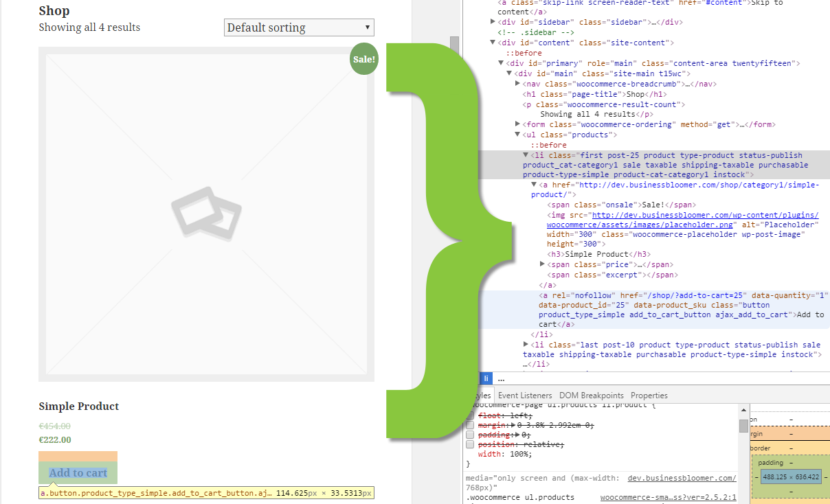
Task: Select the span class excerpt element
Action: coord(612,275)
